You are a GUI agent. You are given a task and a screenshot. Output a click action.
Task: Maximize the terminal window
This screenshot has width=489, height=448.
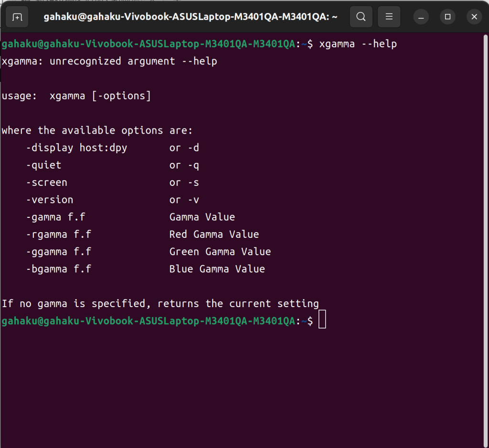click(x=447, y=17)
